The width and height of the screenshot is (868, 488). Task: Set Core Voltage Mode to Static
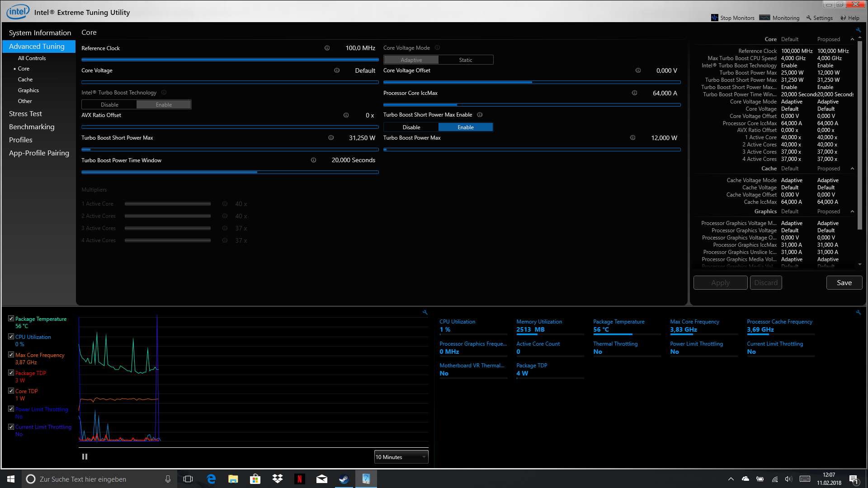pyautogui.click(x=465, y=60)
